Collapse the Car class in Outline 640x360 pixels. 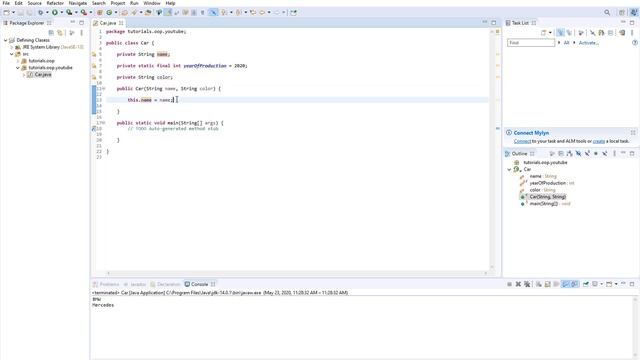tap(509, 169)
